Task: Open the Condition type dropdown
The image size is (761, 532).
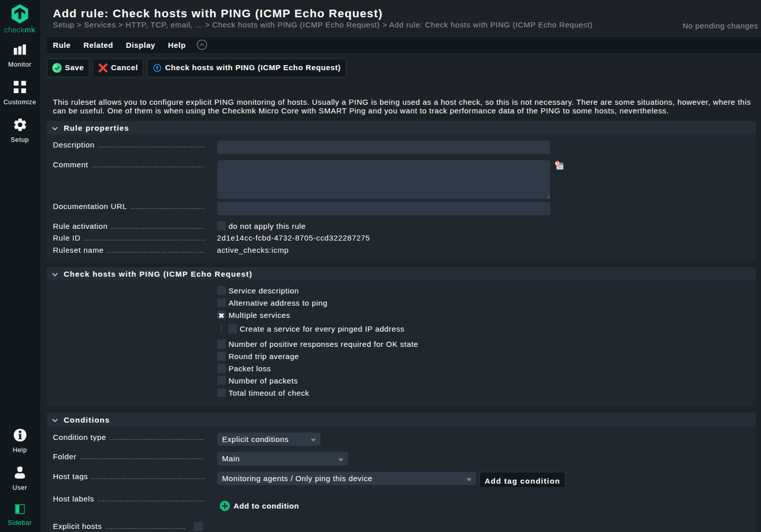Action: coord(269,439)
